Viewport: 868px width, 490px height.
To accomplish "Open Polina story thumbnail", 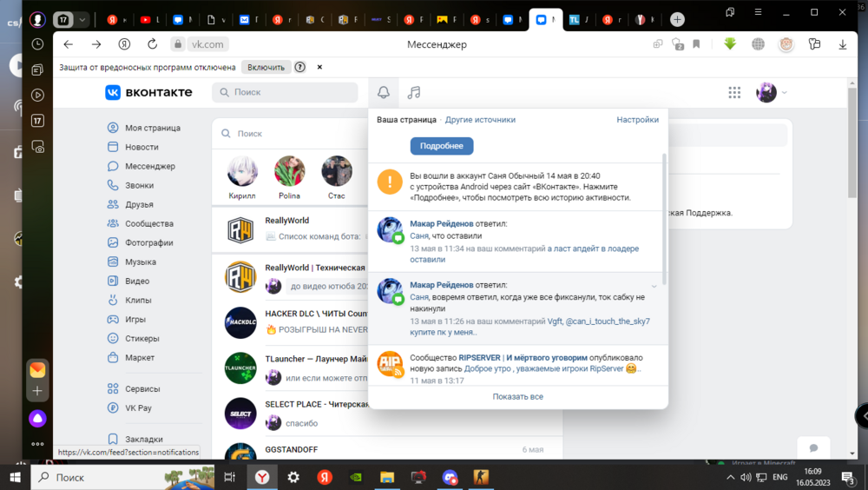I will [290, 171].
